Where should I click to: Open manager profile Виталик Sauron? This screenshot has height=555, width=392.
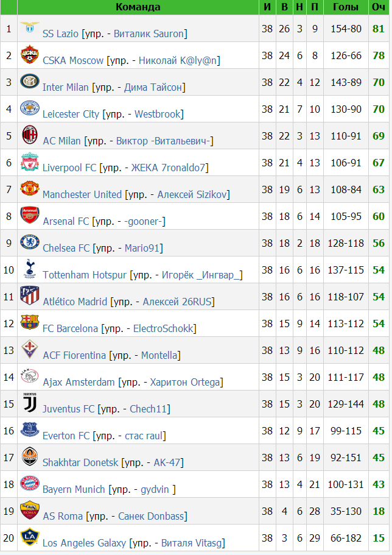[149, 34]
